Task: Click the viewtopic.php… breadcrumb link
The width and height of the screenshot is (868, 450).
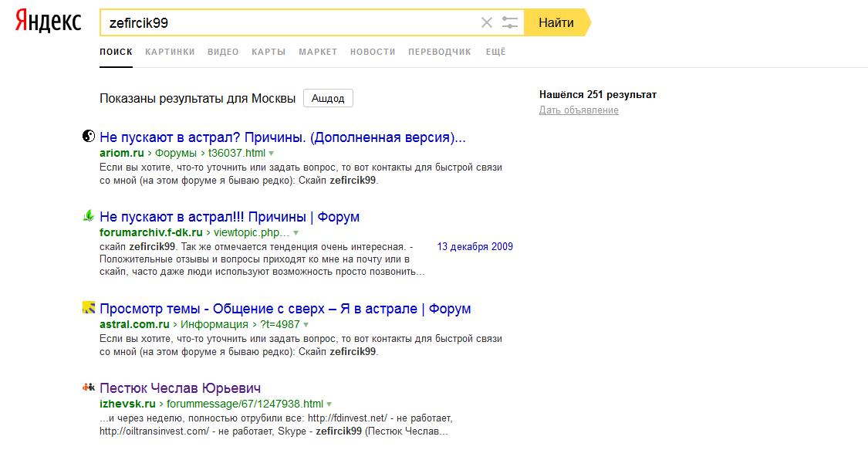Action: (252, 232)
